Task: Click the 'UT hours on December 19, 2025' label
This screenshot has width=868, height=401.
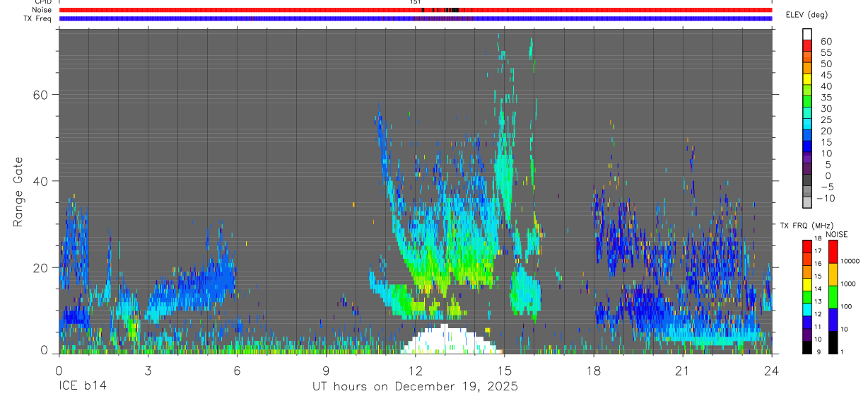Action: (416, 387)
